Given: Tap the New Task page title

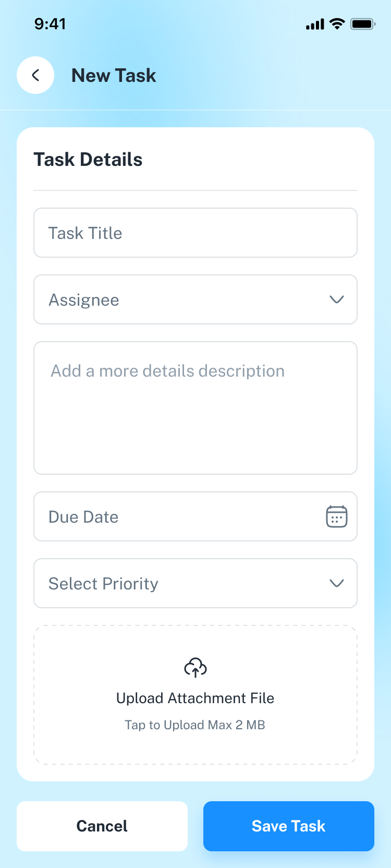Looking at the screenshot, I should 114,76.
